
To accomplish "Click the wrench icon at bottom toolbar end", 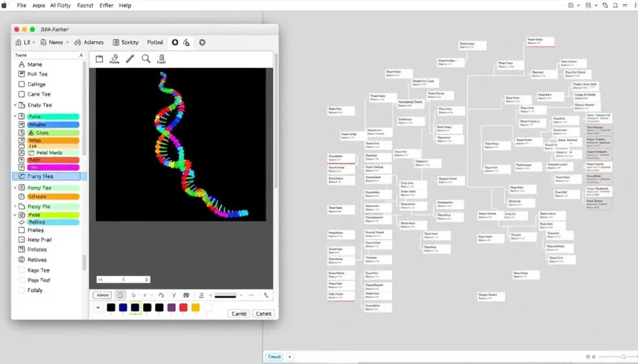I will click(x=266, y=296).
